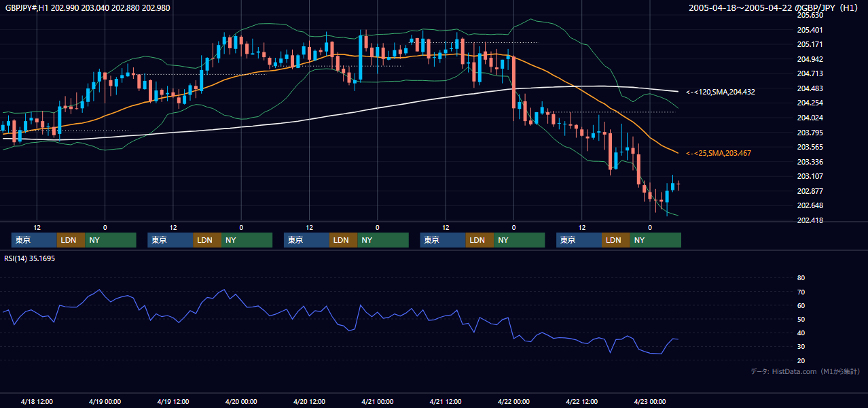Click the 4/21 12:00 date axis label
Viewport: 868px width, 408px height.
(x=446, y=401)
